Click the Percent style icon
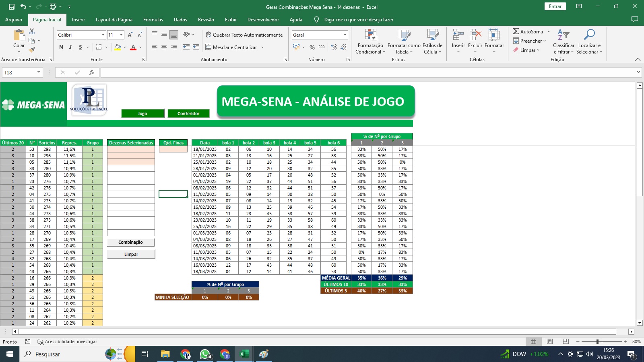This screenshot has height=362, width=644. (312, 47)
